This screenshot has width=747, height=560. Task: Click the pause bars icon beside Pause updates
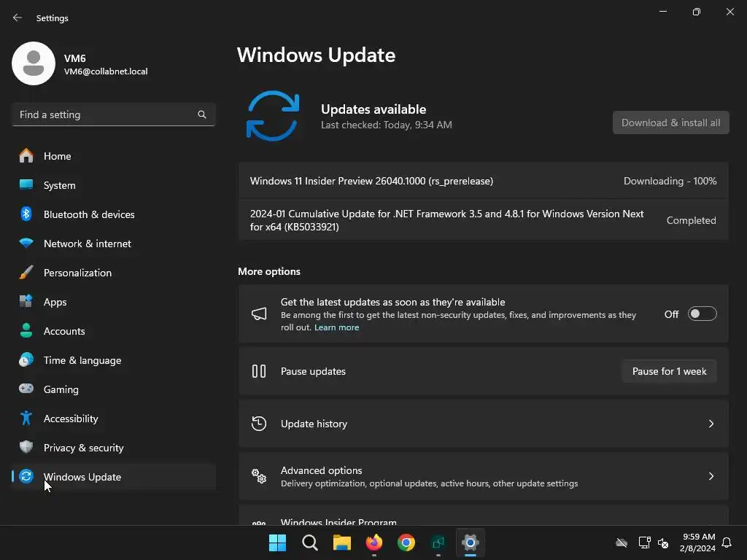[x=259, y=371]
